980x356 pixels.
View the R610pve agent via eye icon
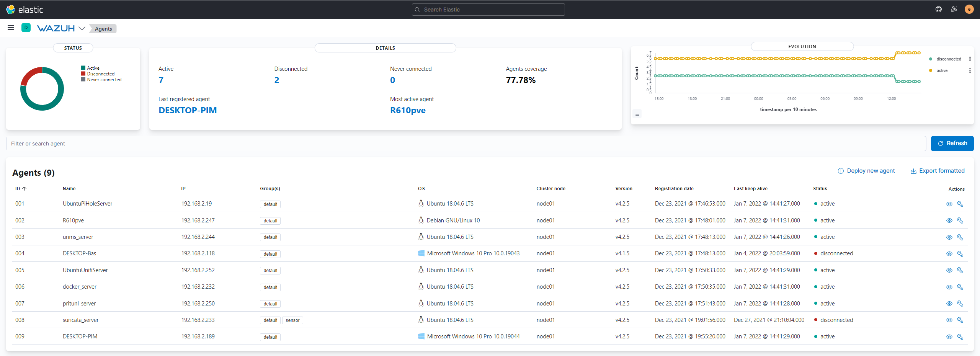point(949,220)
